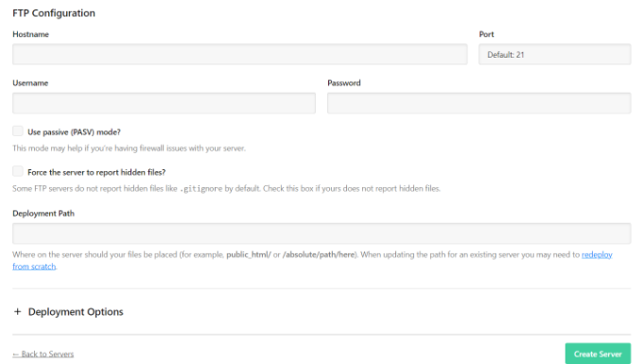This screenshot has height=364, width=643.
Task: Click the Username label
Action: click(x=30, y=83)
